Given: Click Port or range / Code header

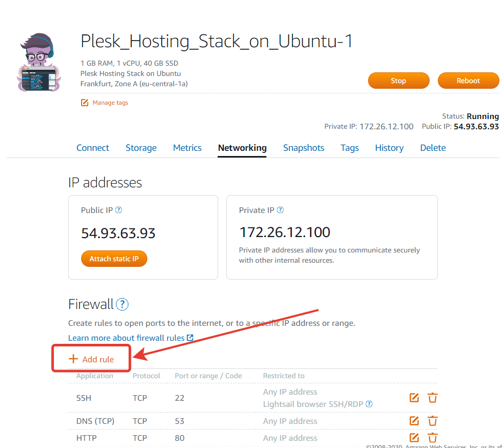Looking at the screenshot, I should point(208,376).
